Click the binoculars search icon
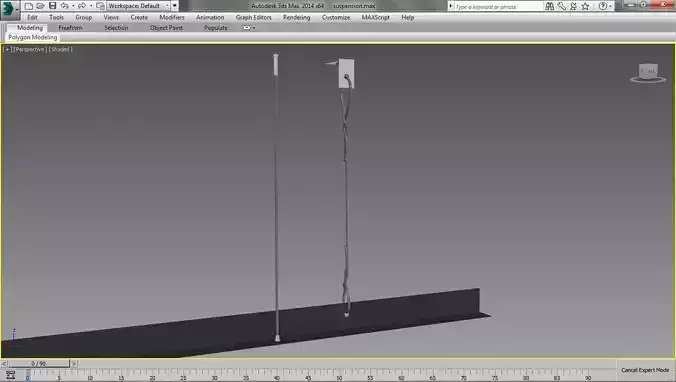Image resolution: width=676 pixels, height=382 pixels. pos(549,6)
